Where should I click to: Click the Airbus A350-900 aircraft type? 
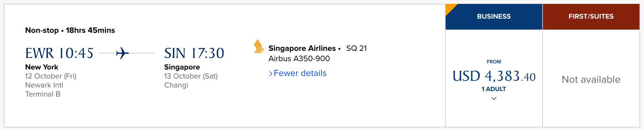(299, 59)
